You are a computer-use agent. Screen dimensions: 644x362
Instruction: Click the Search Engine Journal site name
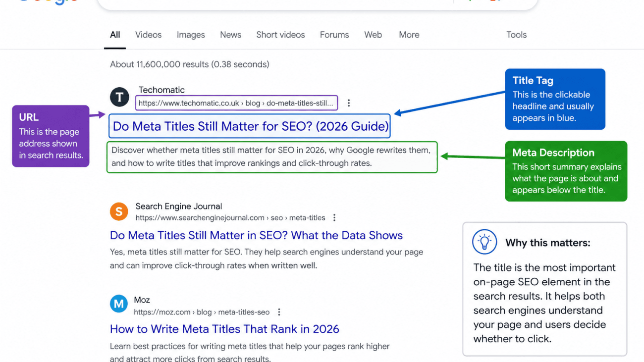[179, 206]
